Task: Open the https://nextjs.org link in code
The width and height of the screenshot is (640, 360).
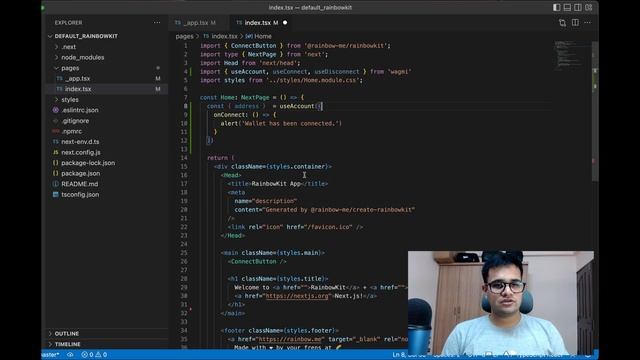Action: 297,296
